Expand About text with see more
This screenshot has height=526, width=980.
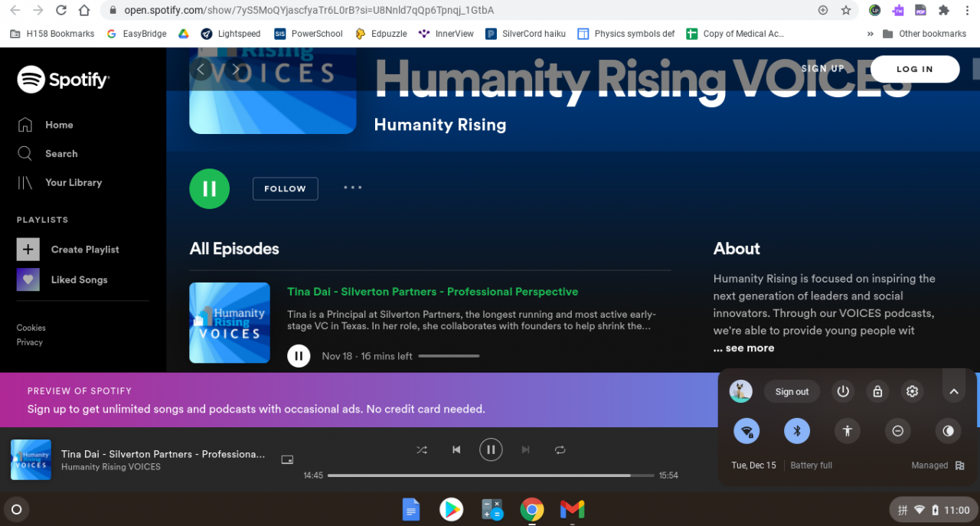coord(743,348)
